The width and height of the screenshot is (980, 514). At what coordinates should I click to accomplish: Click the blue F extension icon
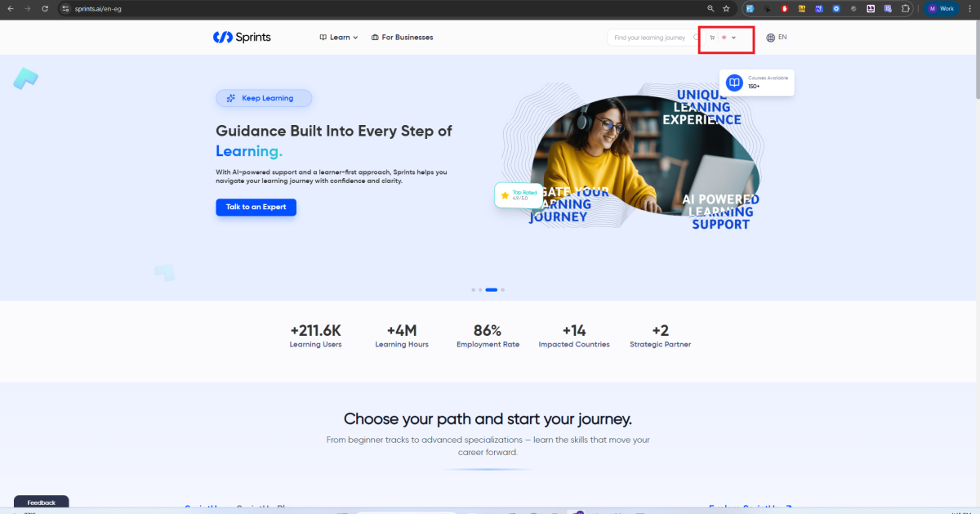[749, 8]
